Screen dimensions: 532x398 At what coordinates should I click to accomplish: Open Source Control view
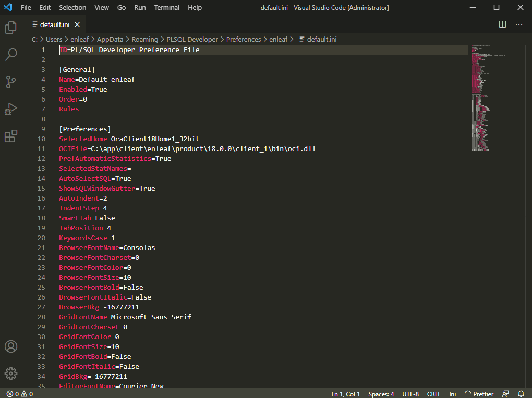click(11, 82)
